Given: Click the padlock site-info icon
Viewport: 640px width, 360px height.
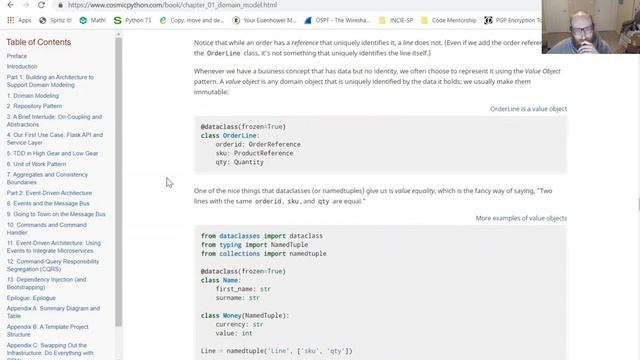Looking at the screenshot, I should (x=60, y=5).
